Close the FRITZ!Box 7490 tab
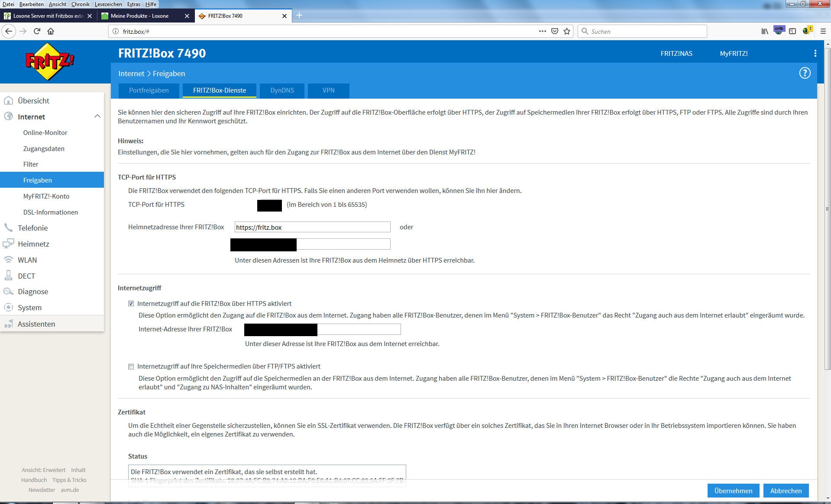Viewport: 831px width, 504px height. point(285,16)
